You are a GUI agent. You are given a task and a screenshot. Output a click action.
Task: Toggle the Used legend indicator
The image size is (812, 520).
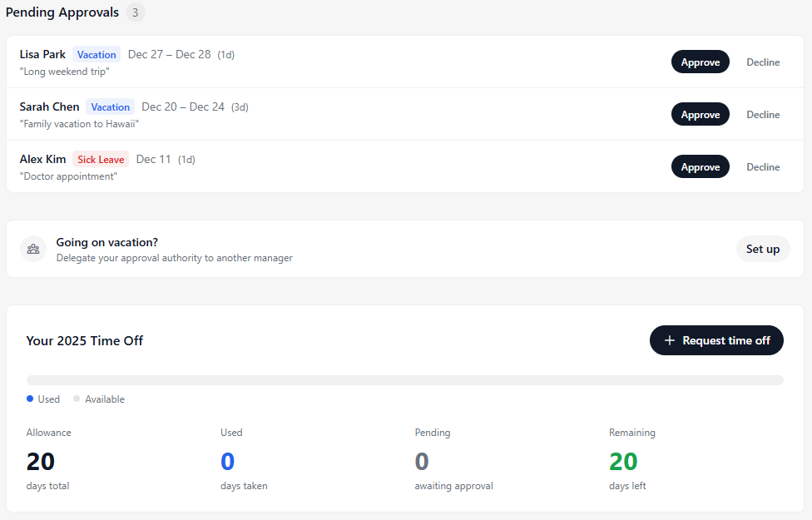pyautogui.click(x=30, y=399)
